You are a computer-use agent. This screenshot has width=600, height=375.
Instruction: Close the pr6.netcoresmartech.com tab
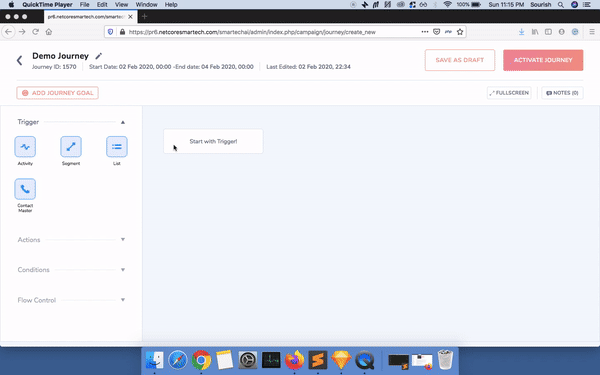(130, 17)
